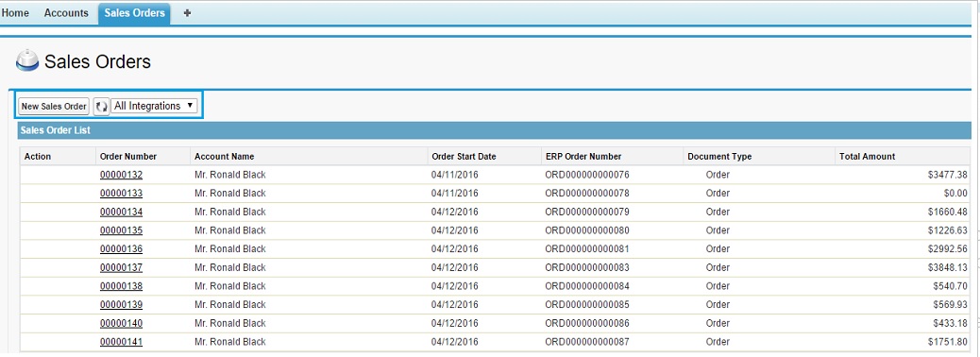
Task: Click Mr. Ronald Black in order 00000141 row
Action: [x=230, y=342]
